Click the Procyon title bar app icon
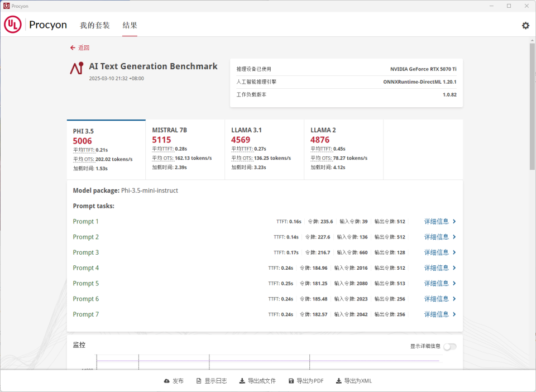The height and width of the screenshot is (392, 536). tap(6, 6)
